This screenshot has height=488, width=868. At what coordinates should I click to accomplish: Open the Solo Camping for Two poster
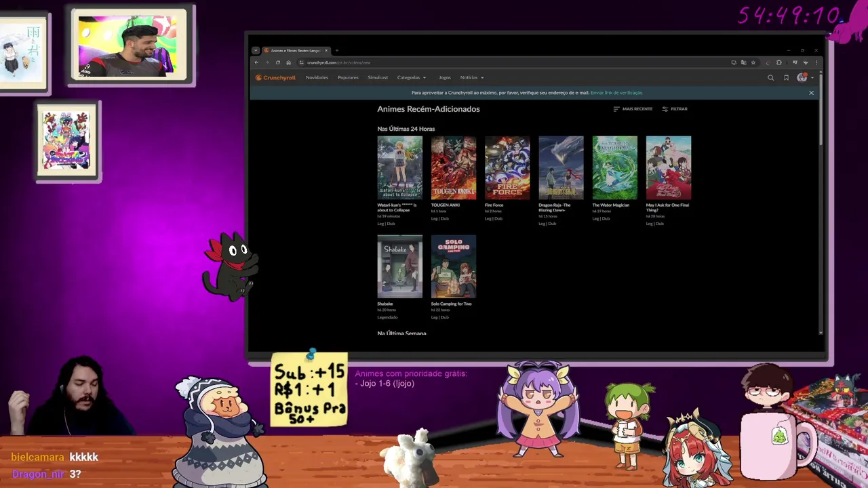coord(454,266)
